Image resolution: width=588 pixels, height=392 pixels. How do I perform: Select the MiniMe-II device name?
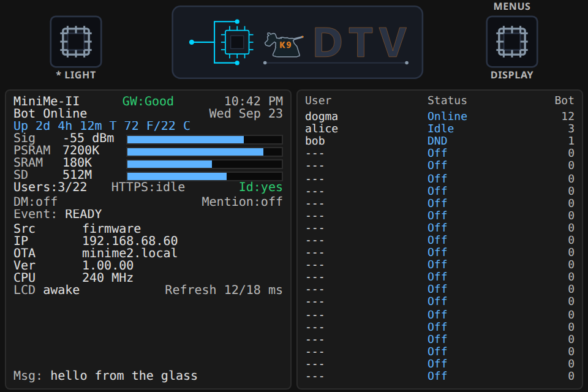(x=47, y=101)
